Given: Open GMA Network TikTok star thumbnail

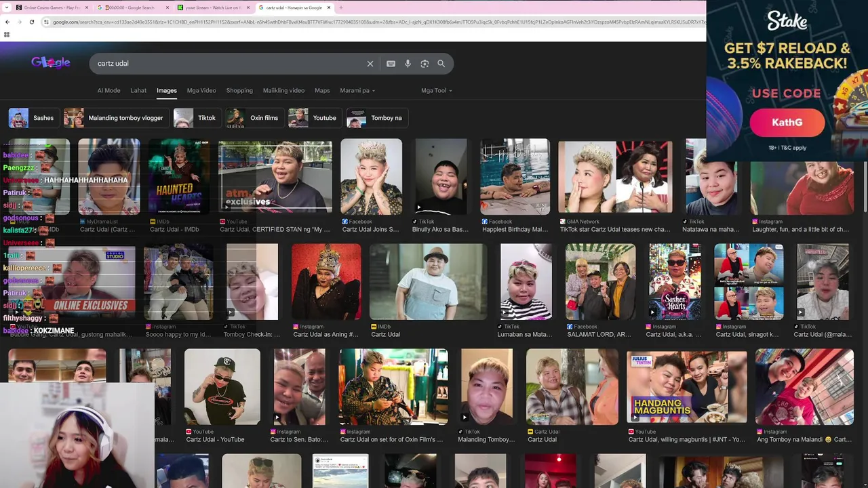Looking at the screenshot, I should pyautogui.click(x=615, y=176).
